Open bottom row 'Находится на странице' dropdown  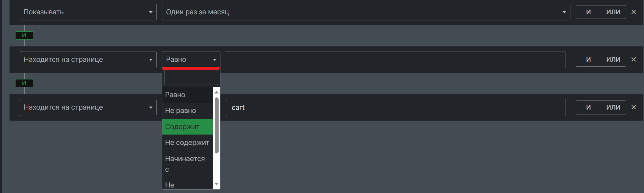click(x=88, y=107)
